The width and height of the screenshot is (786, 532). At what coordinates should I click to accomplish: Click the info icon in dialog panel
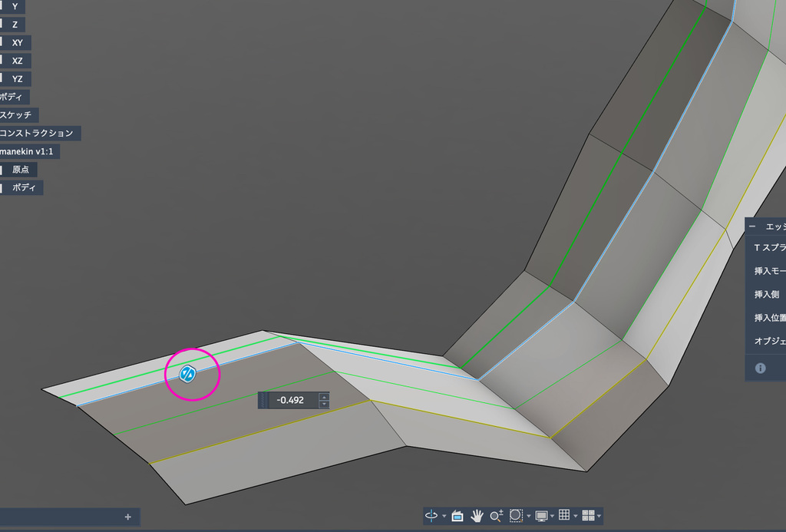coord(761,368)
